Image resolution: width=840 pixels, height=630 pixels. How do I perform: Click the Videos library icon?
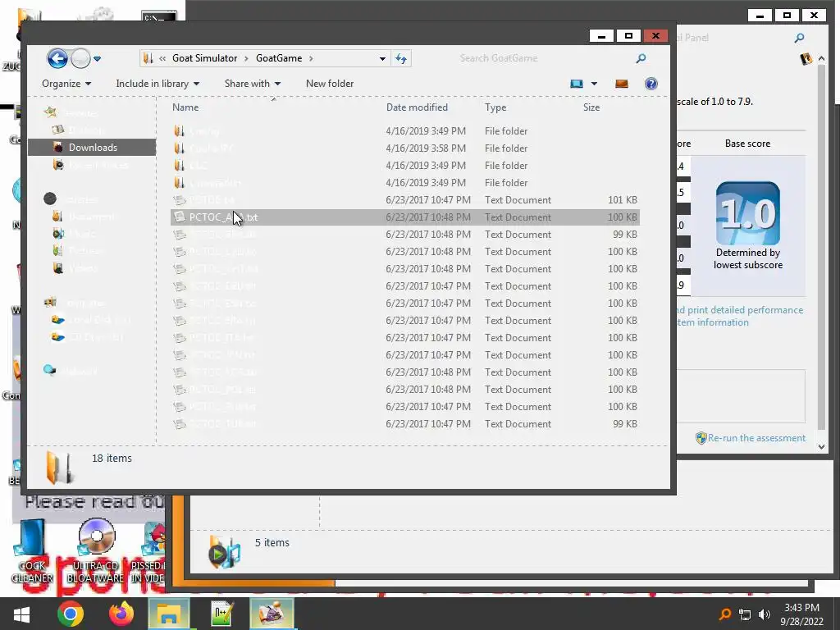pyautogui.click(x=58, y=267)
